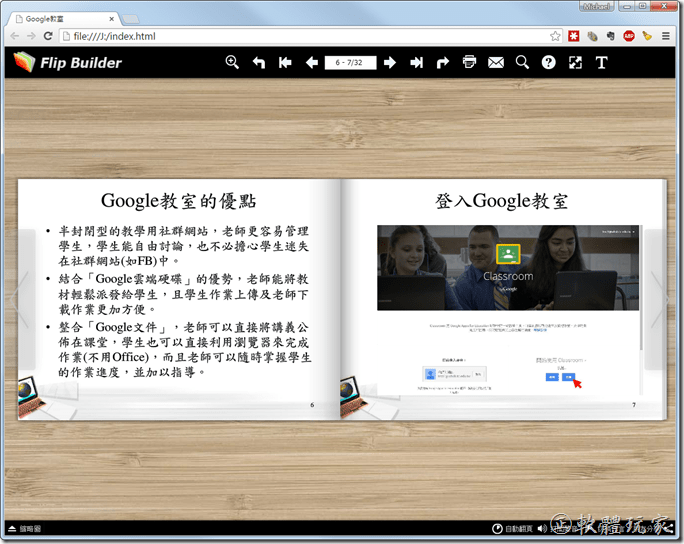Open the Adblock Plus ABP extension
684x544 pixels.
[x=629, y=36]
